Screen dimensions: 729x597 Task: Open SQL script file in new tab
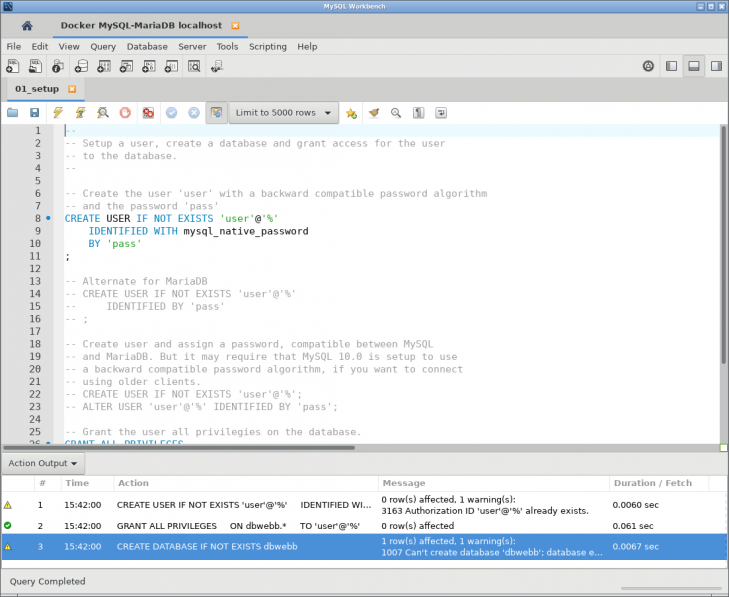click(x=35, y=66)
